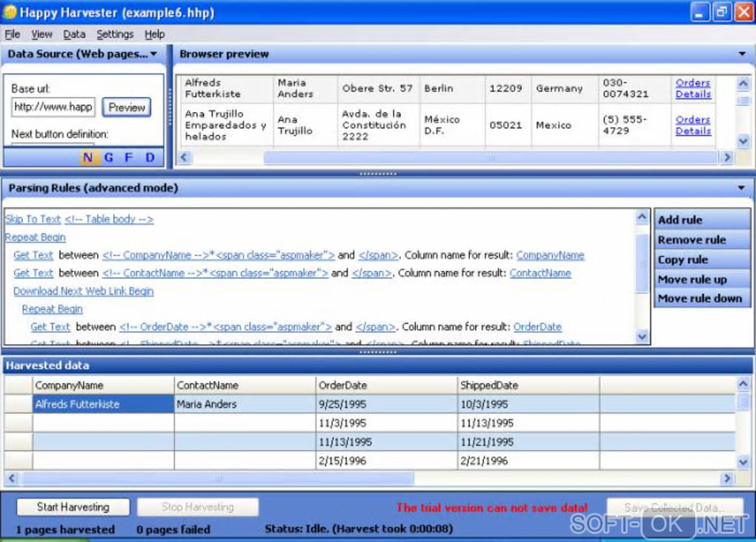This screenshot has height=542, width=756.
Task: Open the Help menu
Action: [154, 34]
